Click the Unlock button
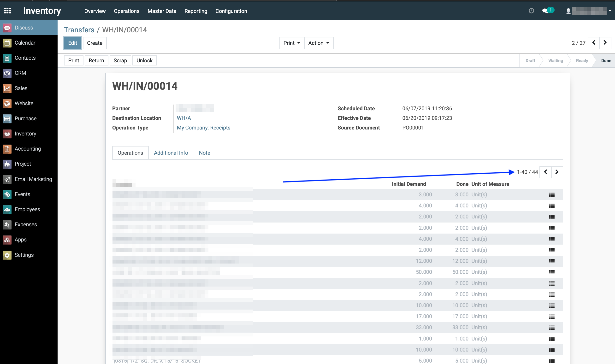Image resolution: width=615 pixels, height=364 pixels. point(144,61)
